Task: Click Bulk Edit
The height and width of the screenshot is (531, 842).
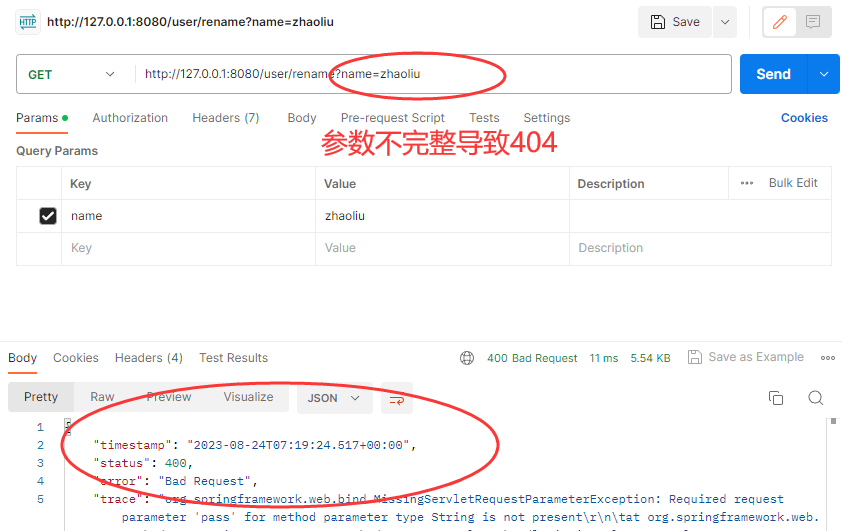Action: point(793,183)
